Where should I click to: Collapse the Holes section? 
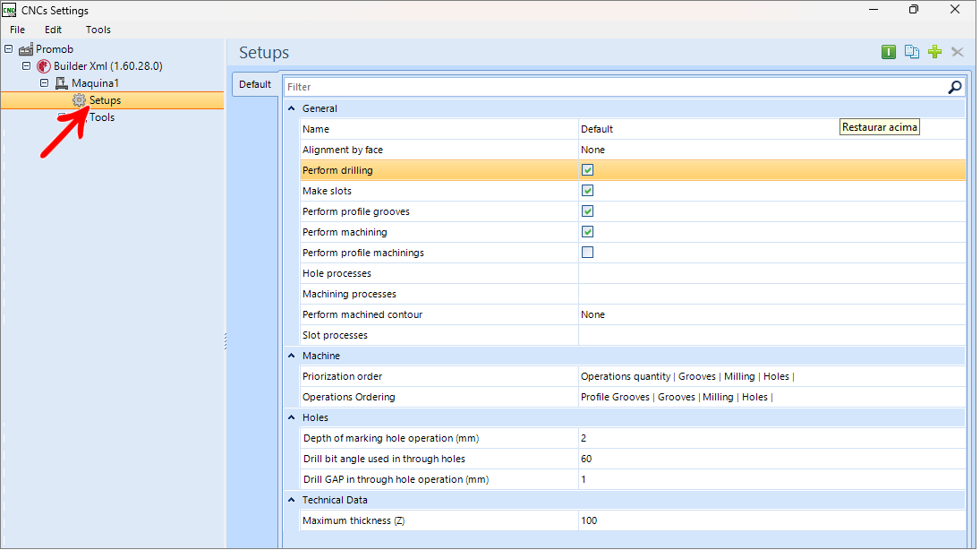[291, 417]
